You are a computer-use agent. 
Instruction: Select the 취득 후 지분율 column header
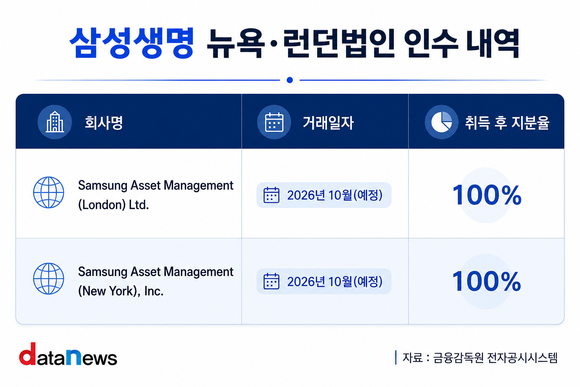pos(507,122)
